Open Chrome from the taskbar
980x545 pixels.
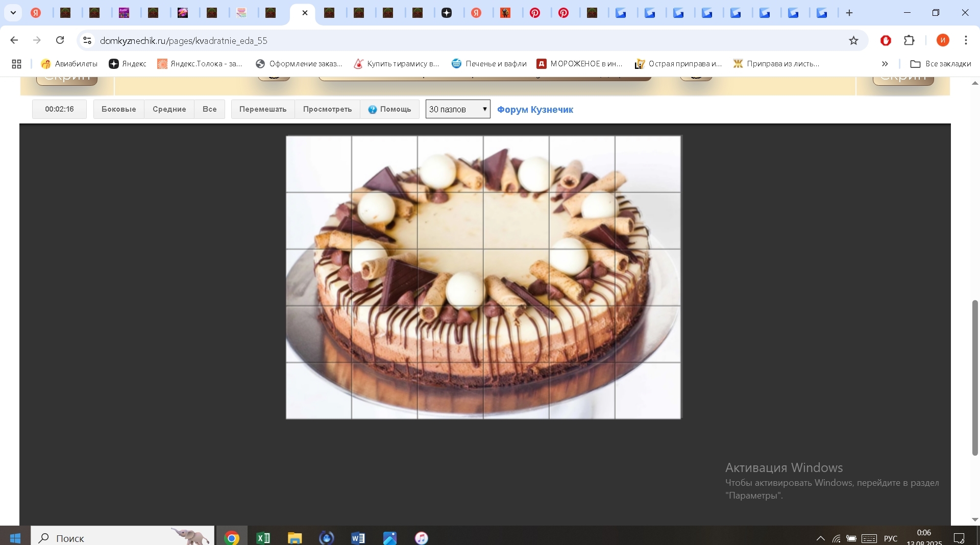(232, 538)
